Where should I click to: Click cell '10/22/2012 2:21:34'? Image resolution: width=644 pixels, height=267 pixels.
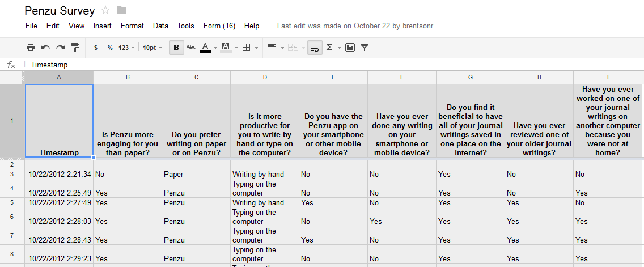click(59, 174)
